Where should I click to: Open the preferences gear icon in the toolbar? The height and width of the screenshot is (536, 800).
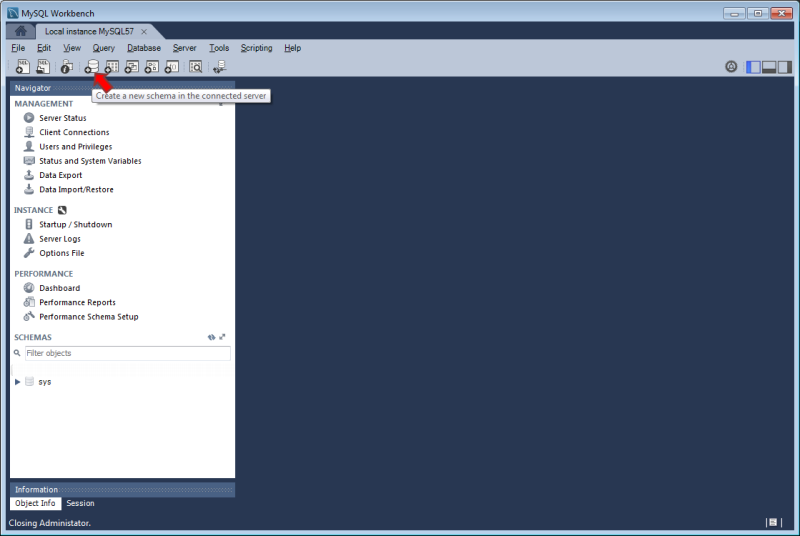tap(731, 66)
